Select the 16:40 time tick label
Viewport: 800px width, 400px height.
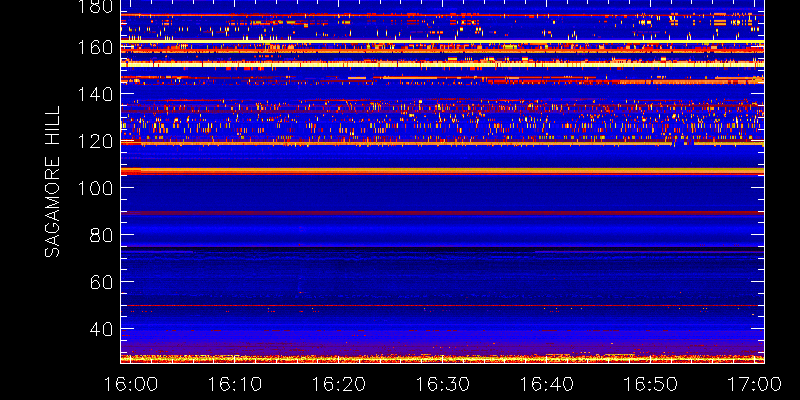tap(547, 384)
